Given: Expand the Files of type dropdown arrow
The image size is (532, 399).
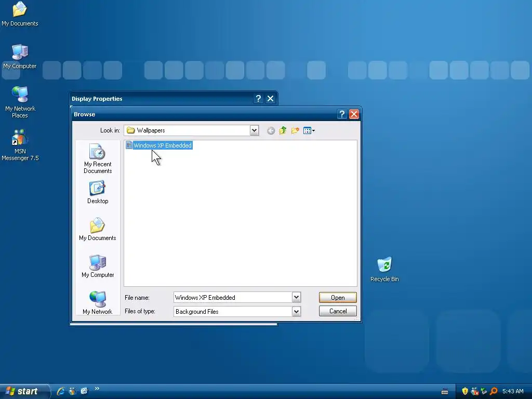Looking at the screenshot, I should coord(296,312).
